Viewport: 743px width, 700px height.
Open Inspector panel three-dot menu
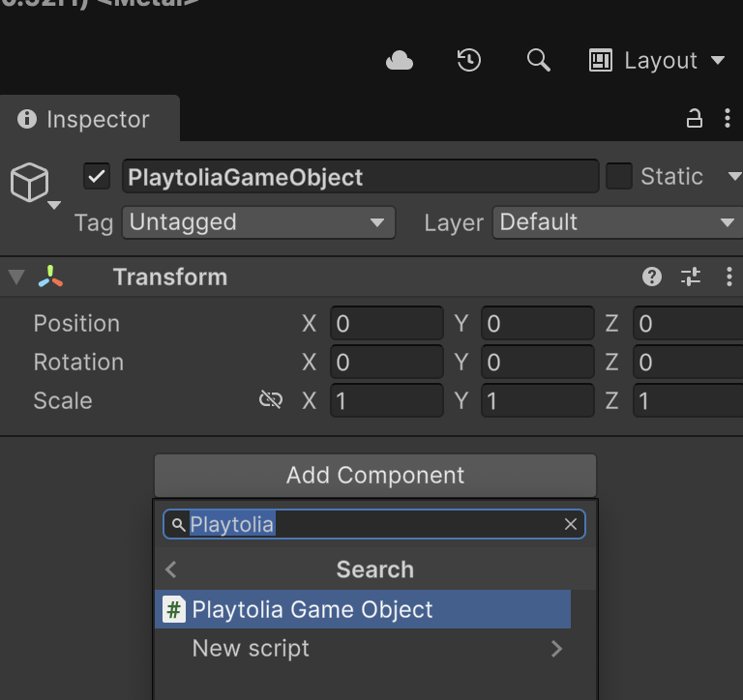(x=728, y=118)
